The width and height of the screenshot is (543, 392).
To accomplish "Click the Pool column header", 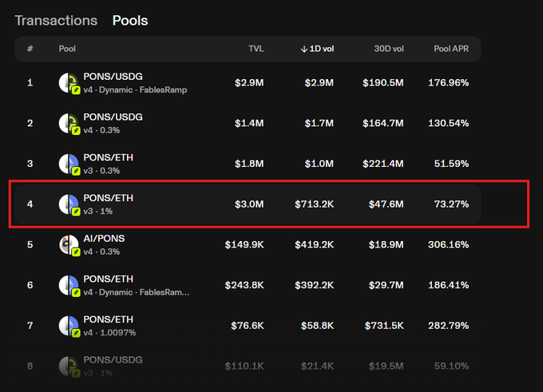I will [x=67, y=49].
